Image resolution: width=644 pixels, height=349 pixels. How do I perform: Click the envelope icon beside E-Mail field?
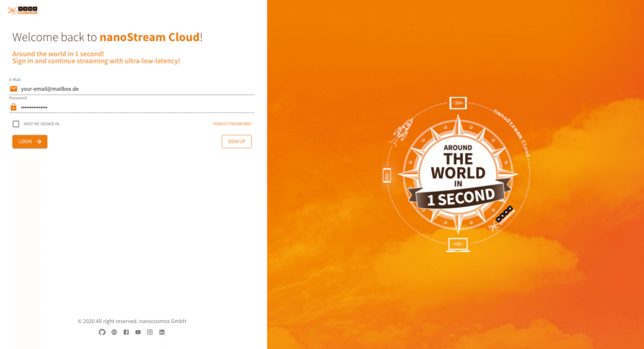(14, 89)
